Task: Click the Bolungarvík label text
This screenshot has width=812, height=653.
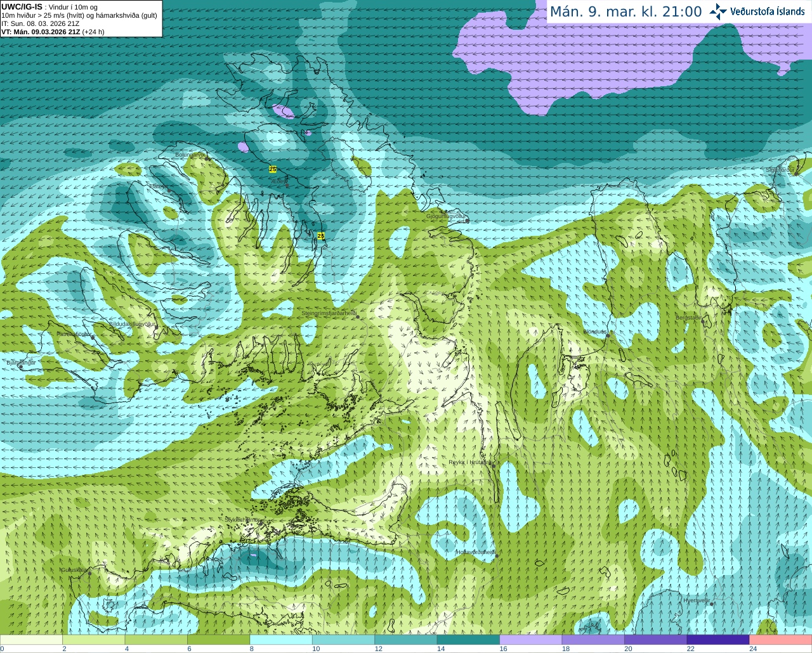Action: click(x=190, y=154)
